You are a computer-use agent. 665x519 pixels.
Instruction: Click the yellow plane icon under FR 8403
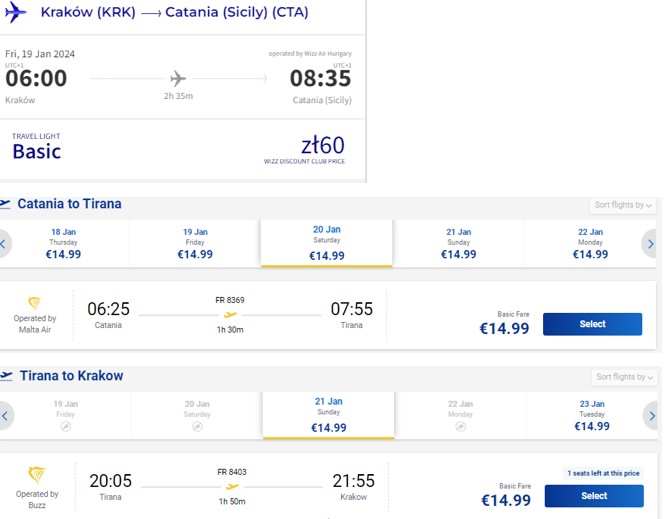(x=232, y=486)
